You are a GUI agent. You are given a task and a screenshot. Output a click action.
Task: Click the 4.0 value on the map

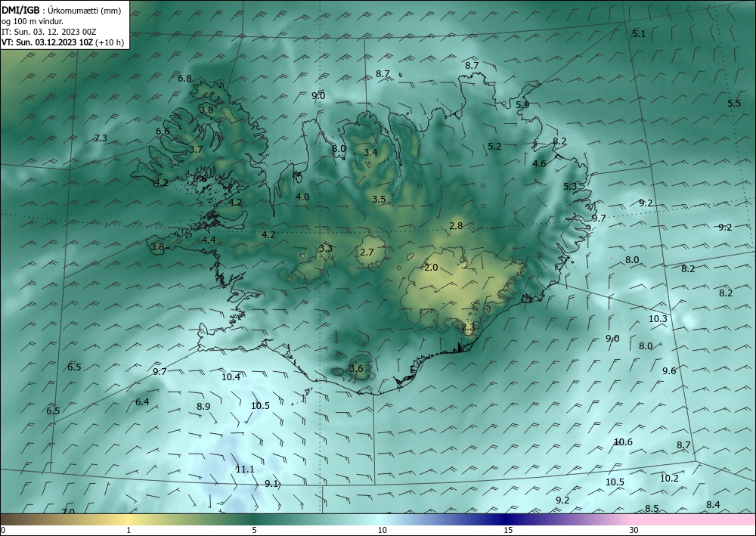(302, 197)
